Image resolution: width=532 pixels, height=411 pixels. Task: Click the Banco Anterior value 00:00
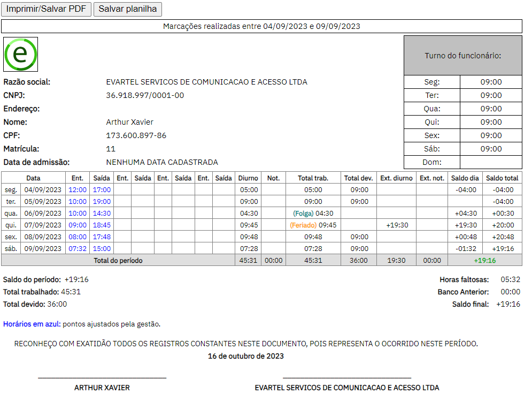510,292
